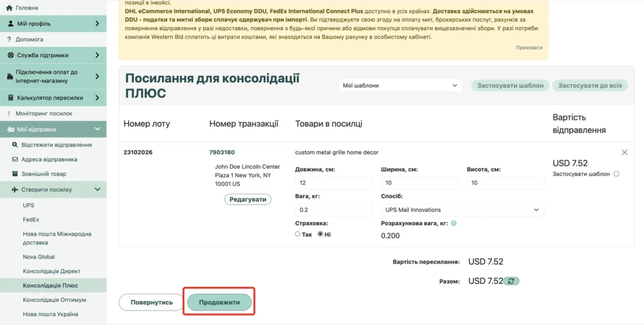644x325 pixels.
Task: Click Редагувати under the recipient address
Action: click(248, 199)
